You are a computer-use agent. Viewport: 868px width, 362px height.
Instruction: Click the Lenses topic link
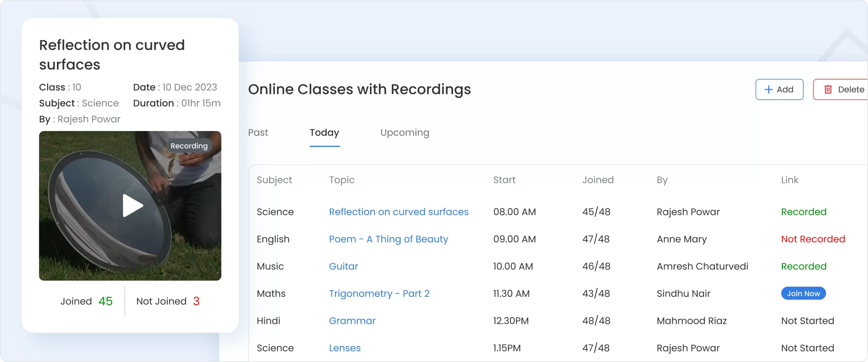pos(344,348)
